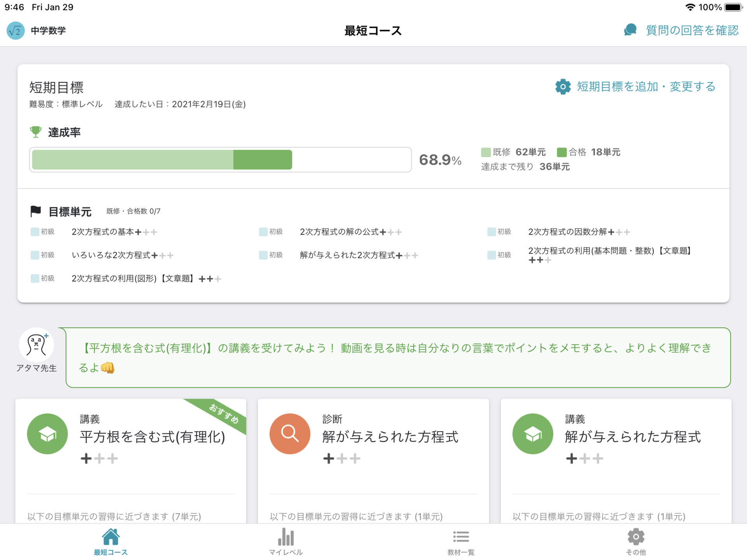Open the その他 settings tab
Viewport: 747px width, 560px height.
pyautogui.click(x=636, y=541)
